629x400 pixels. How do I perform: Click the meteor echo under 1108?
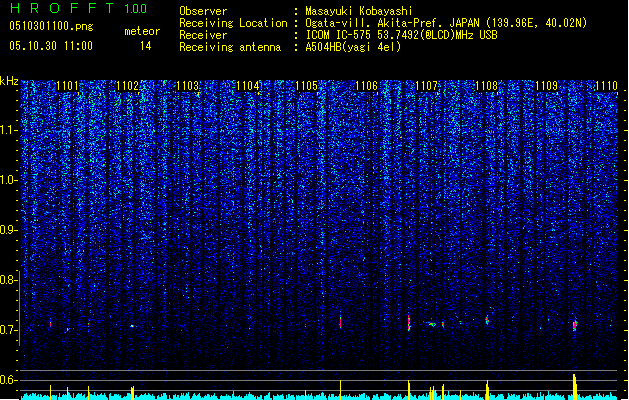pos(487,320)
